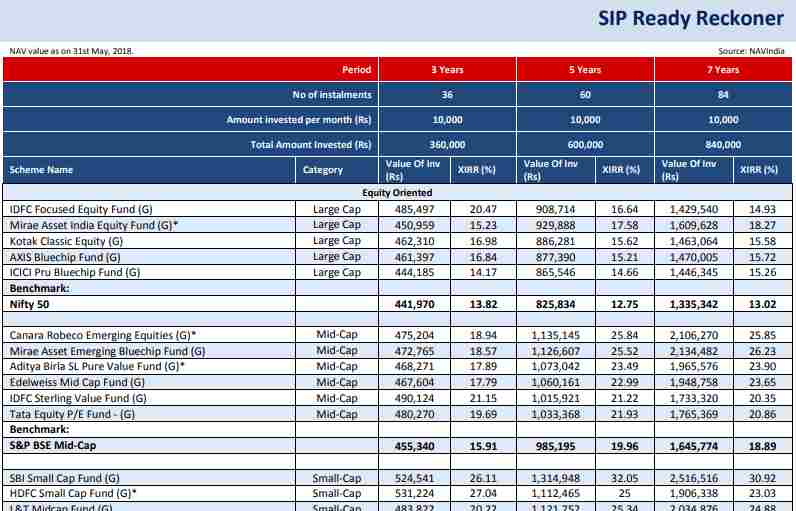Image resolution: width=796 pixels, height=511 pixels.
Task: Choose Tata Equity P/E Fund row
Action: click(72, 414)
